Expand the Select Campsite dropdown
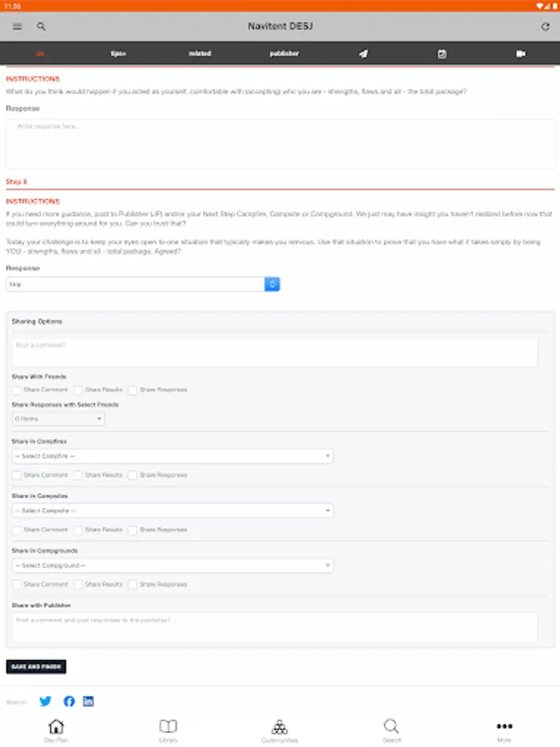 (173, 510)
